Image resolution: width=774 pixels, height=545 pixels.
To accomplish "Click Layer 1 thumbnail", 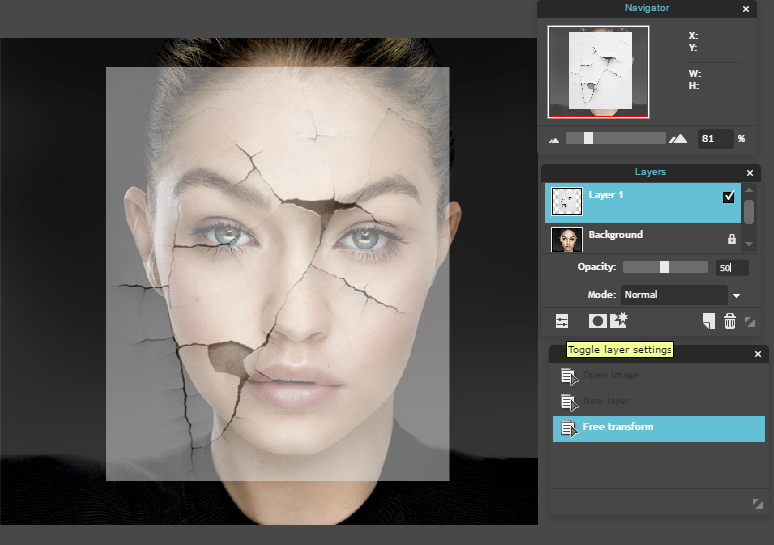I will pos(567,201).
